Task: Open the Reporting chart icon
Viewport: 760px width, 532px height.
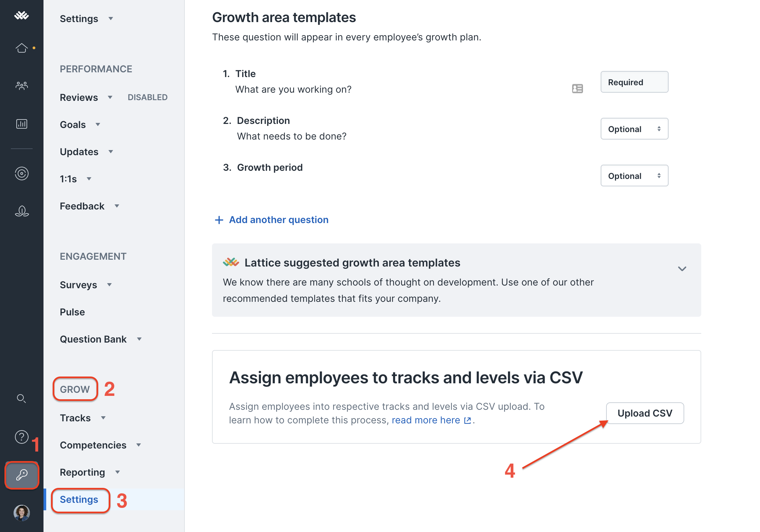Action: (21, 124)
